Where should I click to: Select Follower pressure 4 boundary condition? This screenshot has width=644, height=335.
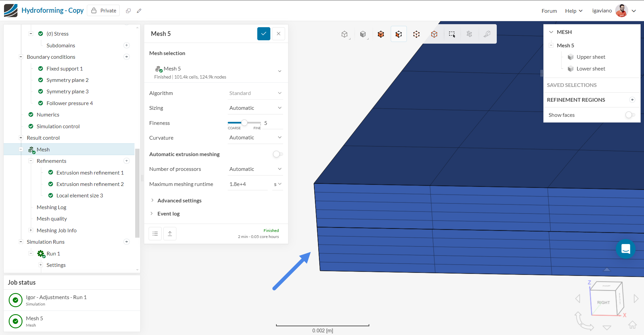click(69, 103)
